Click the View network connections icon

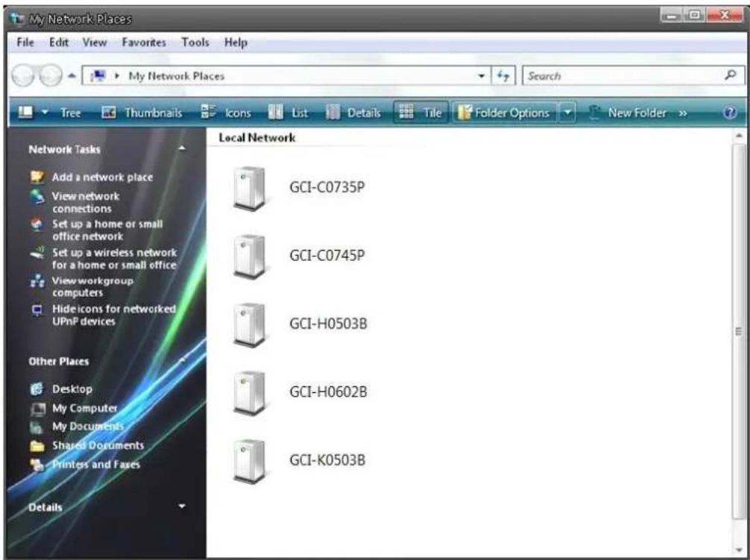coord(37,197)
